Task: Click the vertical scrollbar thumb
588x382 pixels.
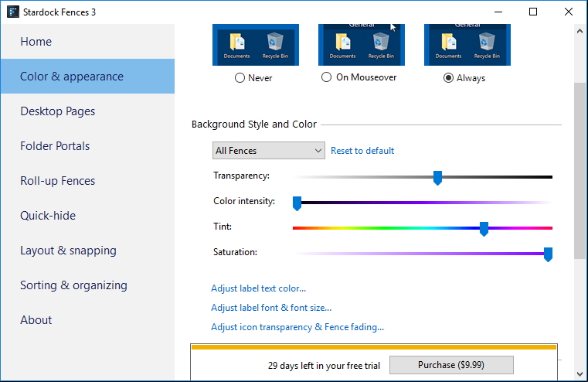Action: 580,171
